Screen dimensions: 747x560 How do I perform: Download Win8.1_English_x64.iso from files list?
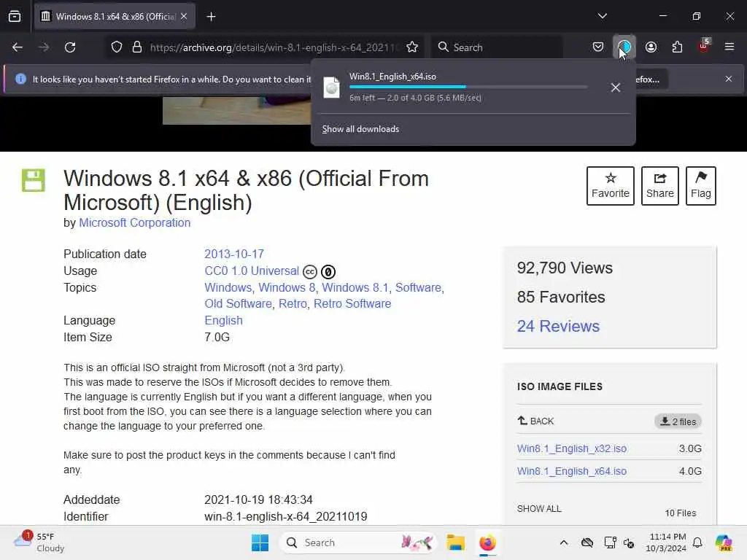572,471
